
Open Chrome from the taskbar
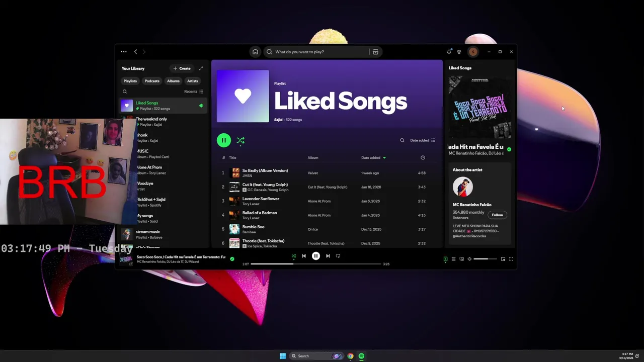tap(350, 356)
